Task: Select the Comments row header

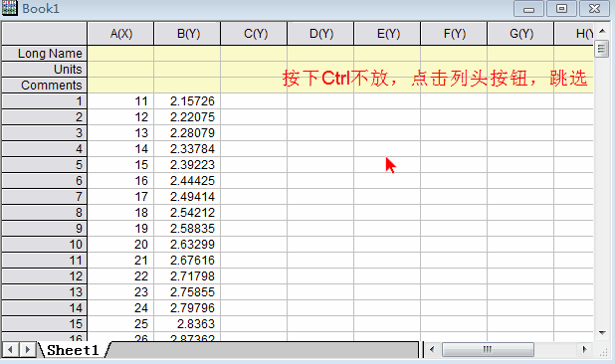Action: [x=45, y=85]
